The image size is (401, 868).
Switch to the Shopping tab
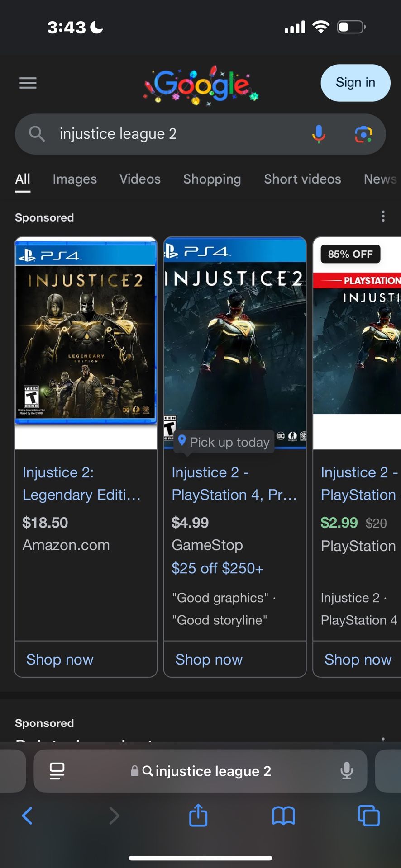(212, 179)
